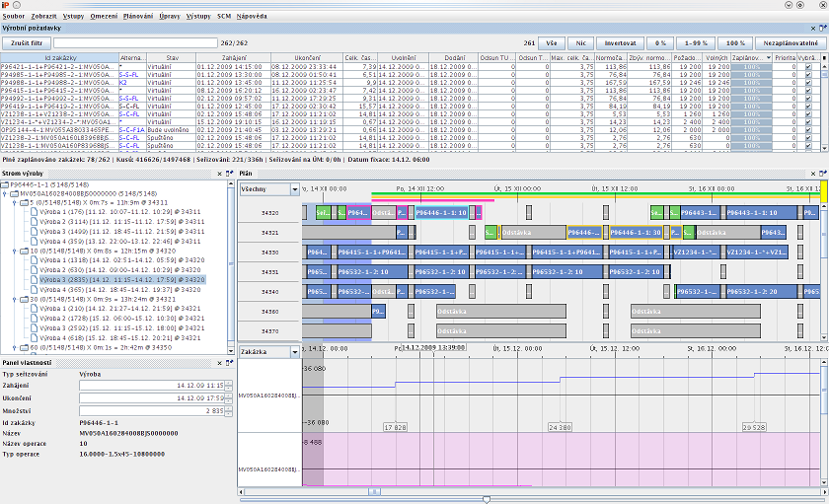Open the Všechny resource filter dropdown
The image size is (829, 504).
[294, 189]
